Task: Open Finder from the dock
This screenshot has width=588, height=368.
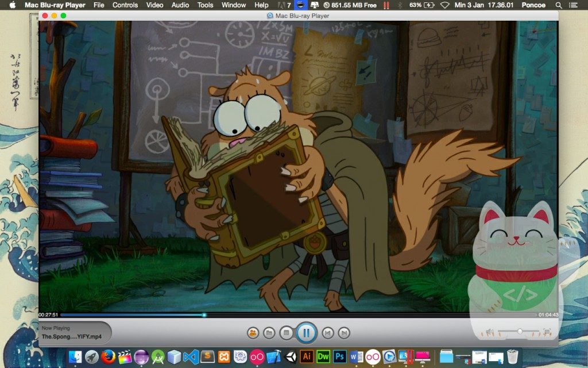Action: tap(75, 356)
